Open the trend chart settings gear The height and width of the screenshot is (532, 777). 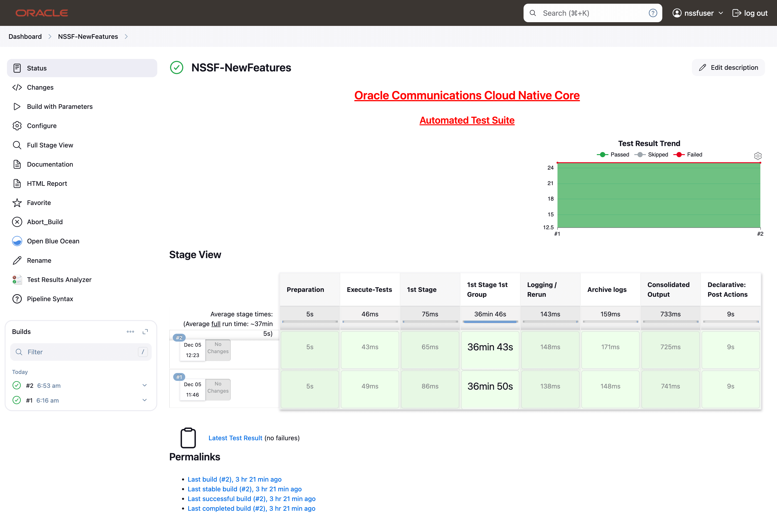[758, 156]
